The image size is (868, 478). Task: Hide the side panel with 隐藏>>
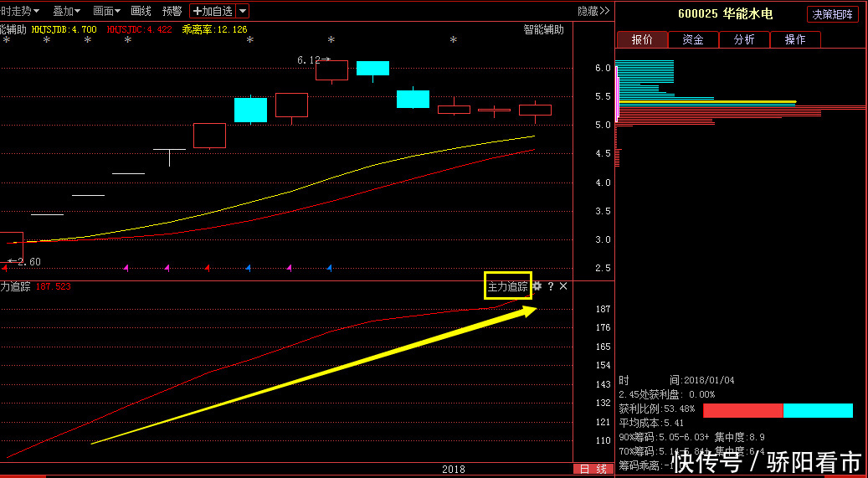point(593,11)
